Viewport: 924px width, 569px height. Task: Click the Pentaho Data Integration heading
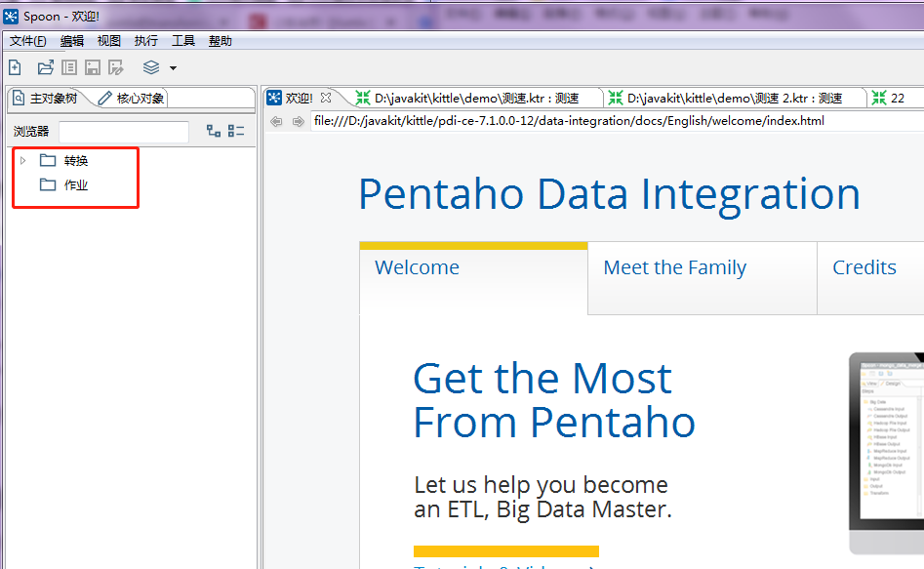(609, 194)
